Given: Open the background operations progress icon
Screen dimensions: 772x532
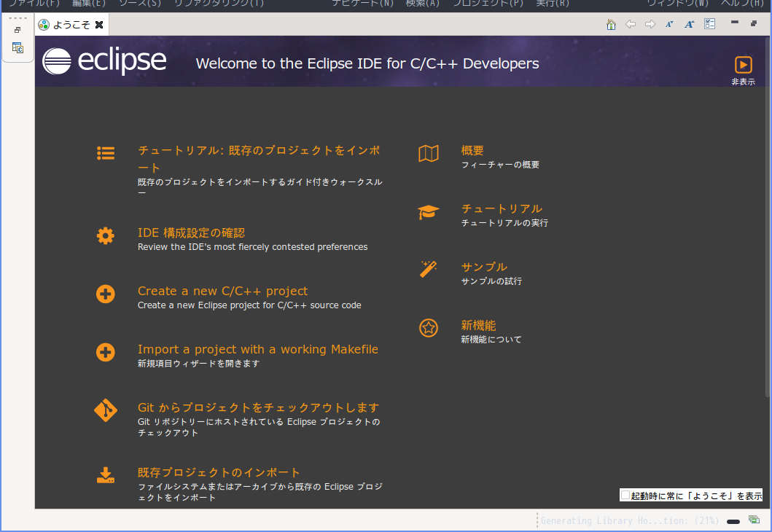Looking at the screenshot, I should (754, 520).
